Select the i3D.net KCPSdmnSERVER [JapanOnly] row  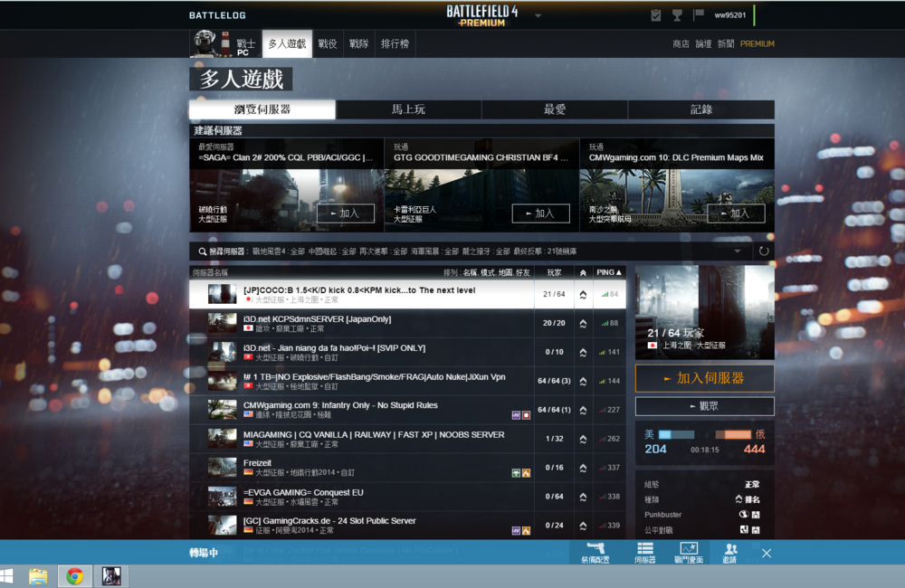pos(407,323)
